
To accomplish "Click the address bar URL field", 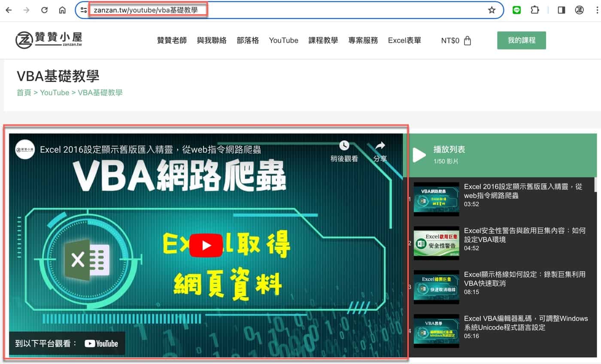I will click(x=289, y=10).
